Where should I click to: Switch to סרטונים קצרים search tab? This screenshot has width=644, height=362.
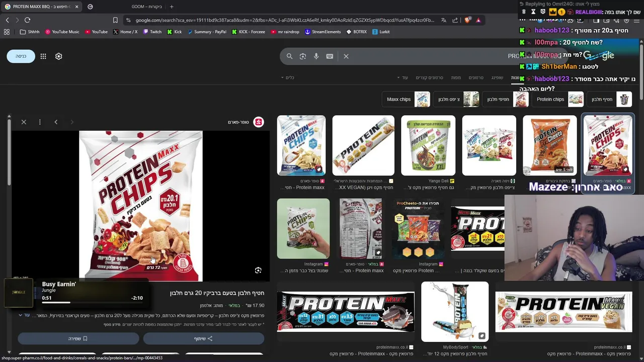click(x=429, y=77)
